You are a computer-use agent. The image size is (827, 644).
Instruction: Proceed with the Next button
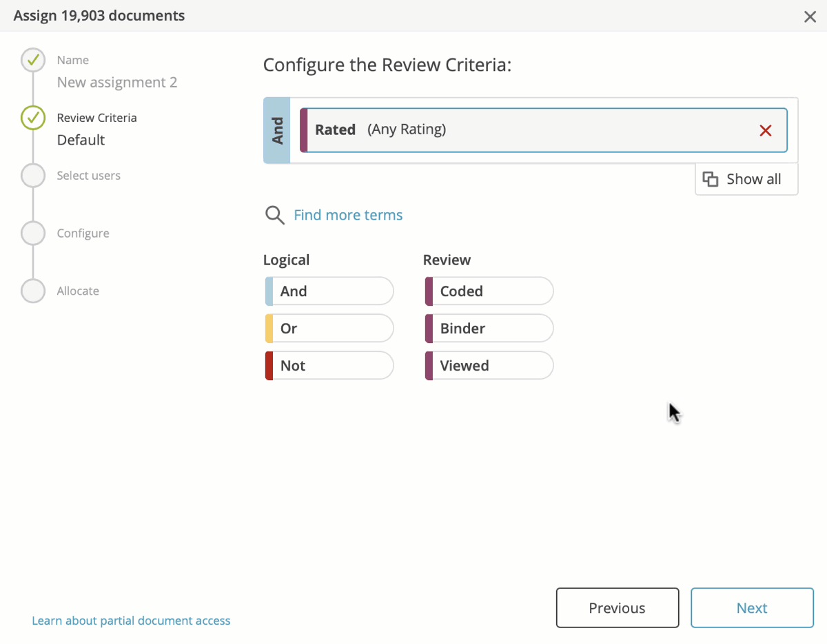752,607
